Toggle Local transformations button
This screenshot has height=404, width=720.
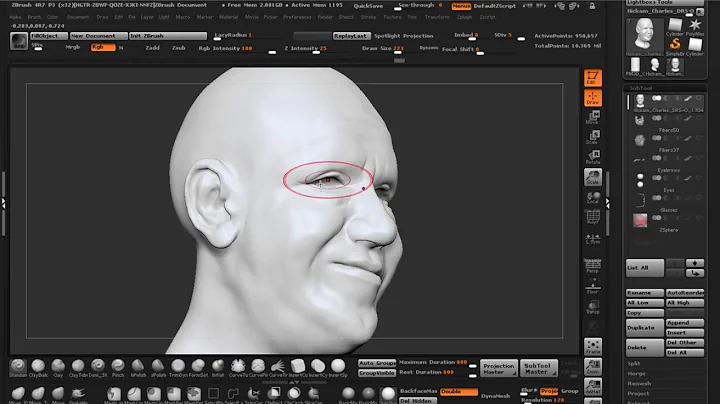(593, 197)
